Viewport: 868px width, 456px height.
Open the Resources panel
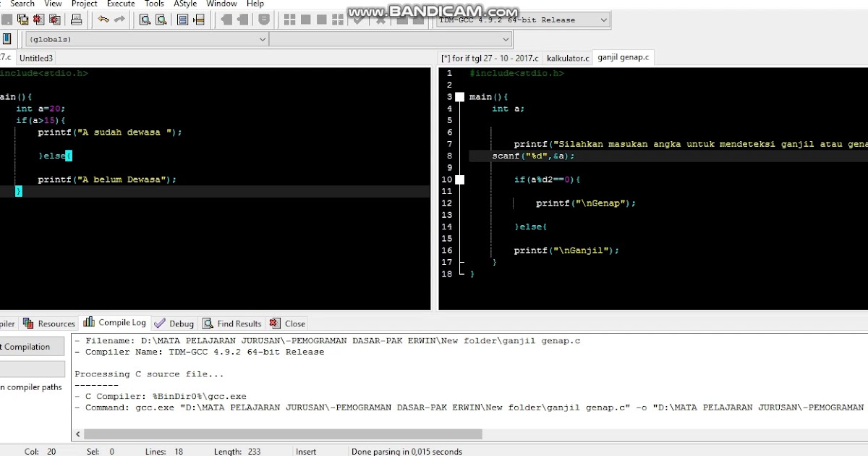(49, 323)
